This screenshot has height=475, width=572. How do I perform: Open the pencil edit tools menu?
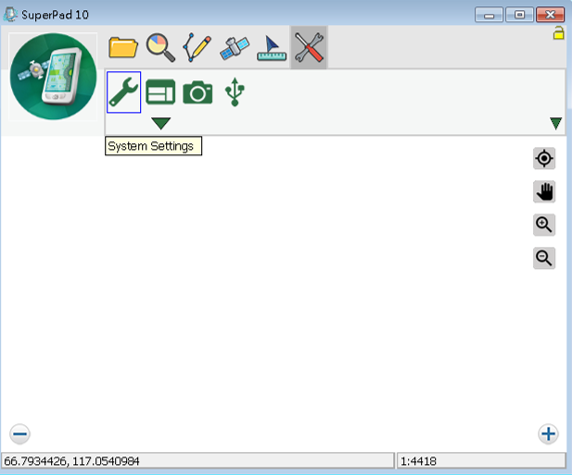[197, 47]
